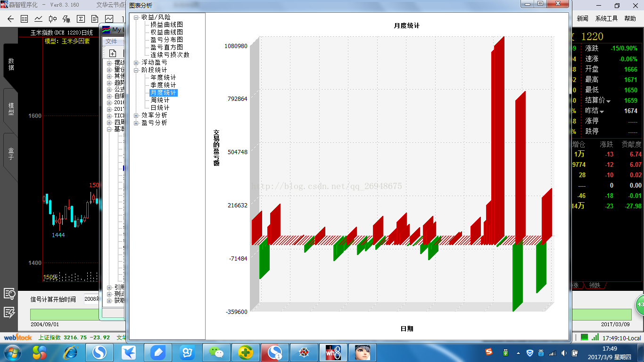Click the lightning order icon in toolbar
This screenshot has width=644, height=362.
pos(66,19)
